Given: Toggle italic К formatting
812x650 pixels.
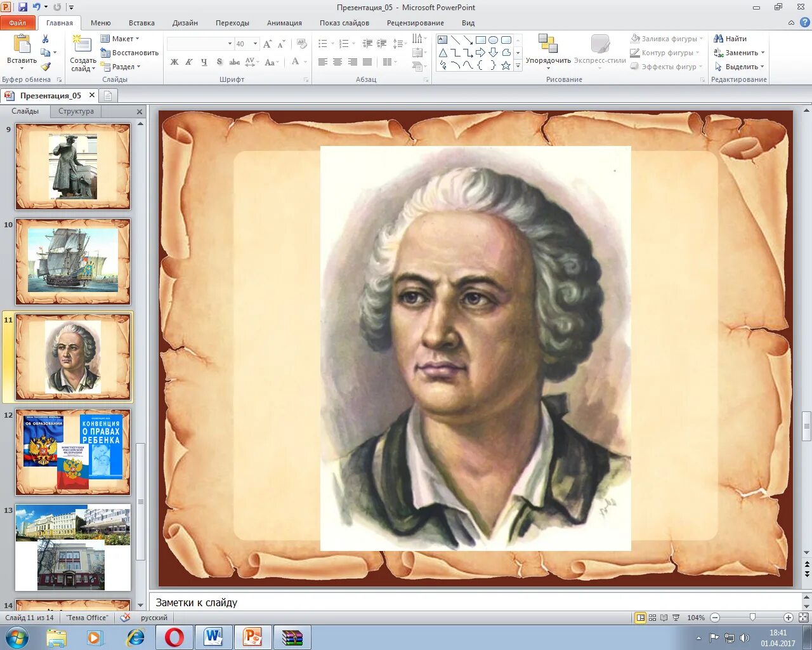Looking at the screenshot, I should [x=189, y=62].
